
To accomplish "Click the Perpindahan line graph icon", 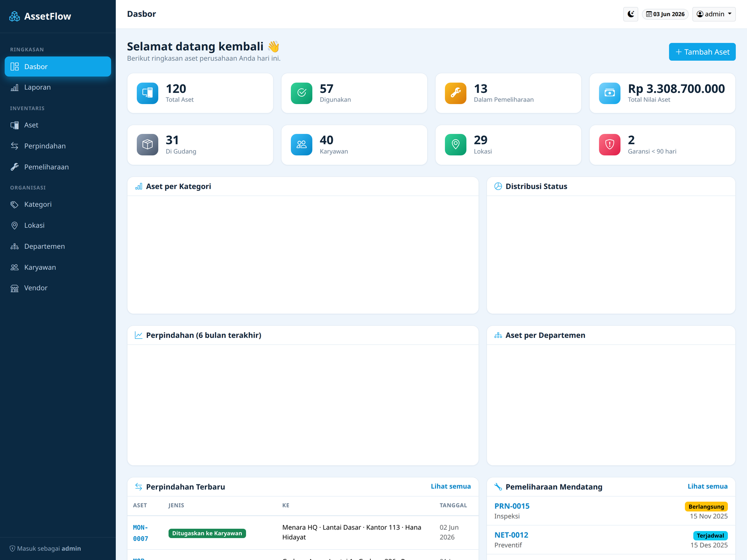I will coord(139,335).
